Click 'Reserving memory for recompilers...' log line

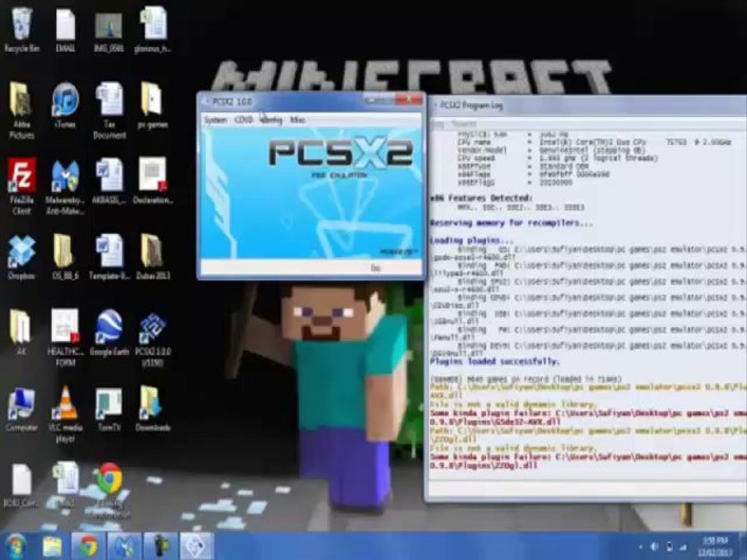[511, 223]
